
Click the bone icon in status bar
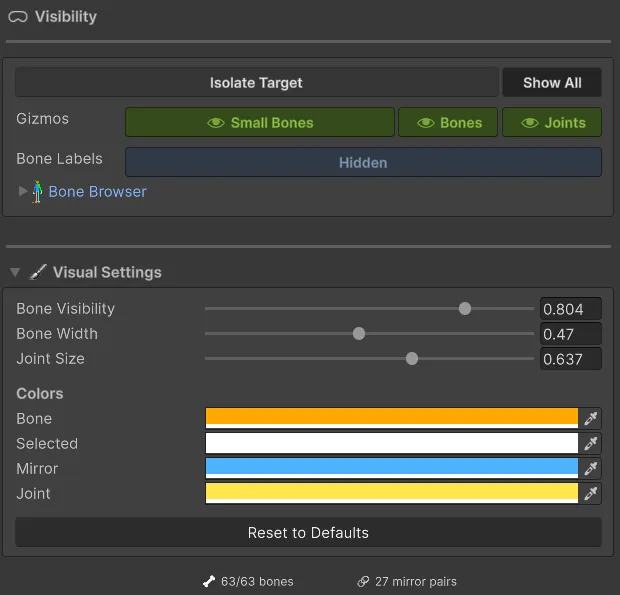pos(208,581)
